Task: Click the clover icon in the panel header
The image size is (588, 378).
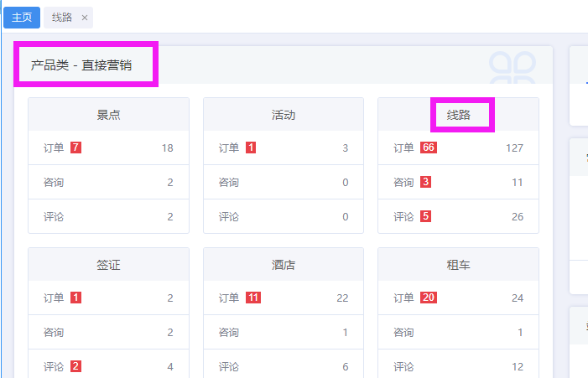Action: (512, 67)
